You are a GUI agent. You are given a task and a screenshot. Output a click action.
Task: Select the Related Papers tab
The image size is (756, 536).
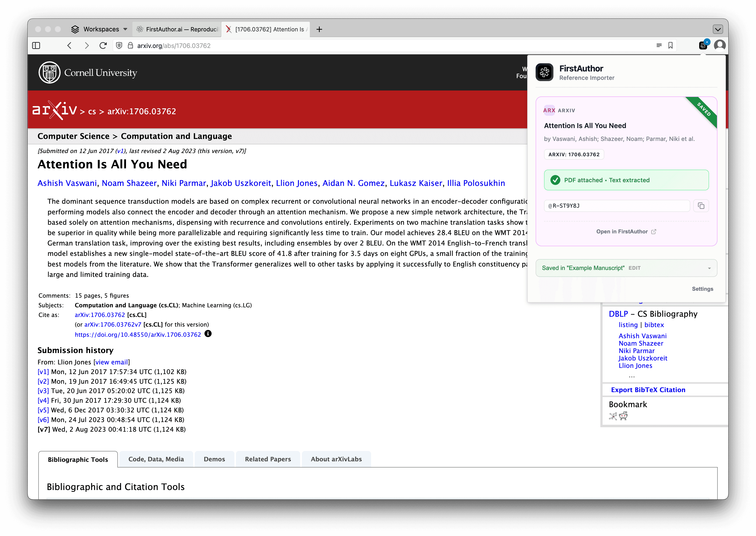pyautogui.click(x=268, y=459)
